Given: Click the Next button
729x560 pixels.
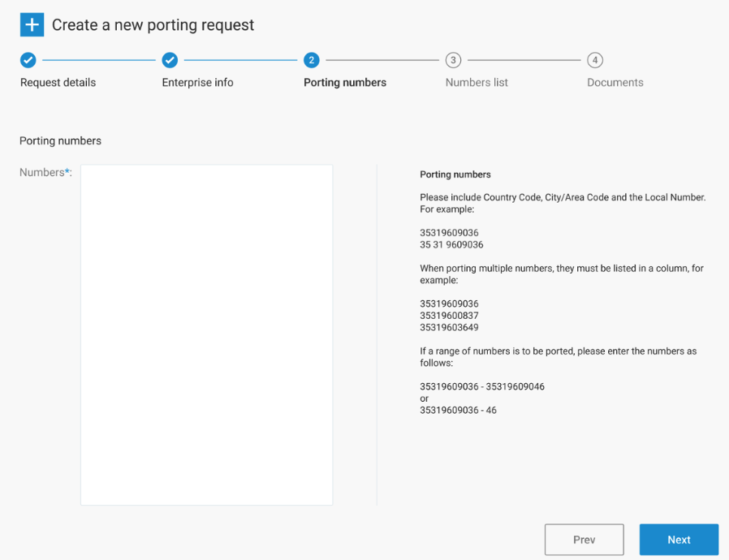Looking at the screenshot, I should pos(679,540).
